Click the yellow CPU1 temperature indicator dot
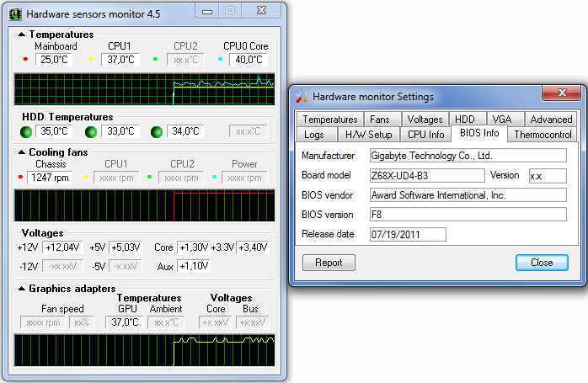This screenshot has height=383, width=588. click(92, 60)
